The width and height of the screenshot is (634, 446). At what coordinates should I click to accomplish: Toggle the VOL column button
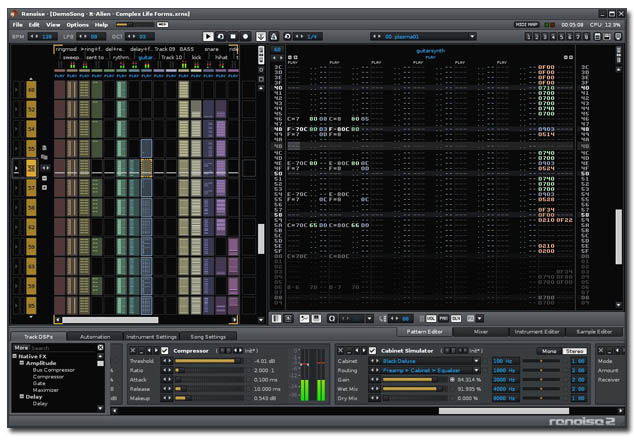pyautogui.click(x=431, y=319)
